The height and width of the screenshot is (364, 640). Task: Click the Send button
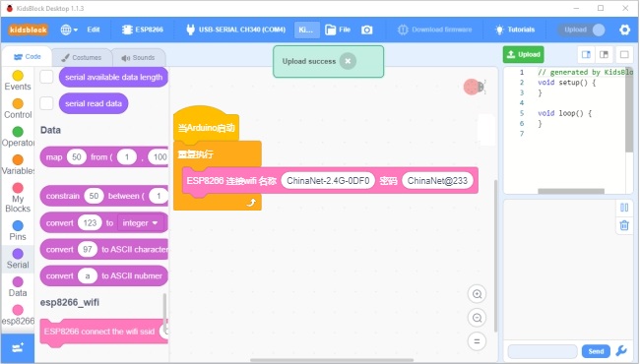pyautogui.click(x=596, y=351)
